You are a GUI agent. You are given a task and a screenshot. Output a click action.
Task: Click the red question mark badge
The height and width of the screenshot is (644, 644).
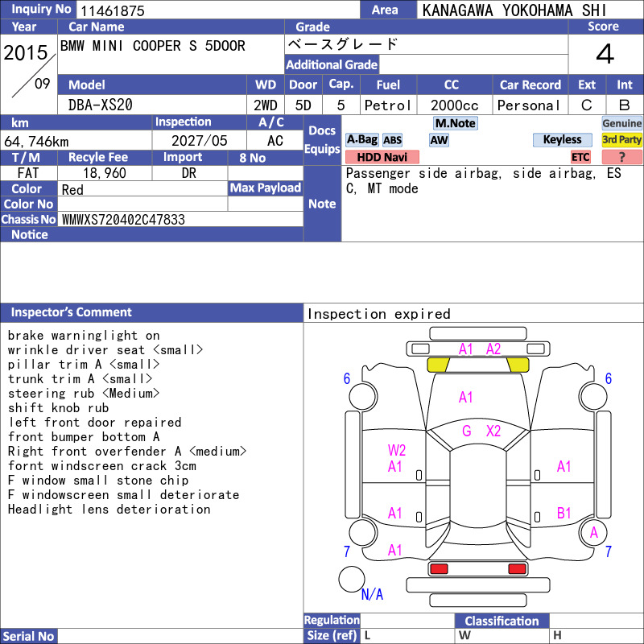(x=621, y=157)
